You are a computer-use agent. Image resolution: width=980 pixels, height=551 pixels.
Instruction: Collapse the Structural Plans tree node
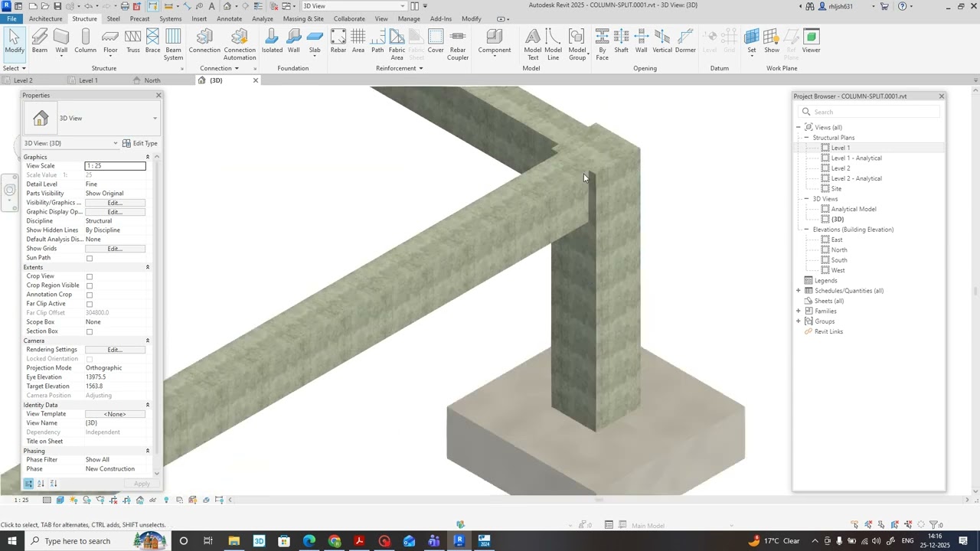pyautogui.click(x=806, y=138)
